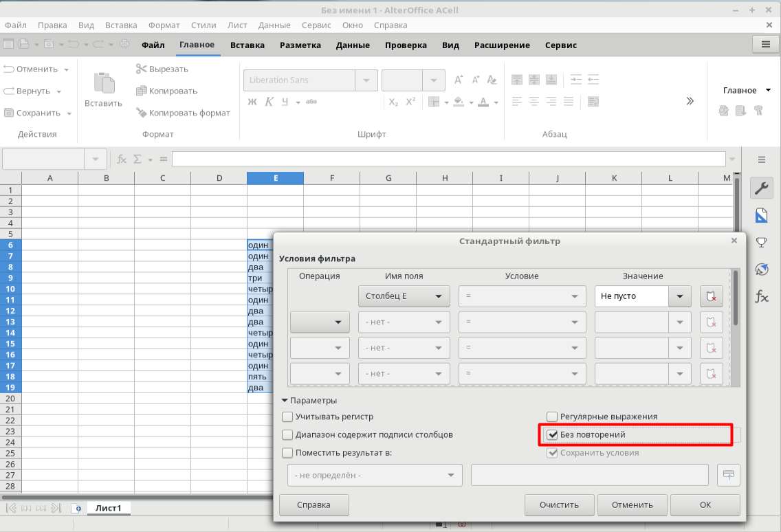Open the Стили menu

coord(203,25)
